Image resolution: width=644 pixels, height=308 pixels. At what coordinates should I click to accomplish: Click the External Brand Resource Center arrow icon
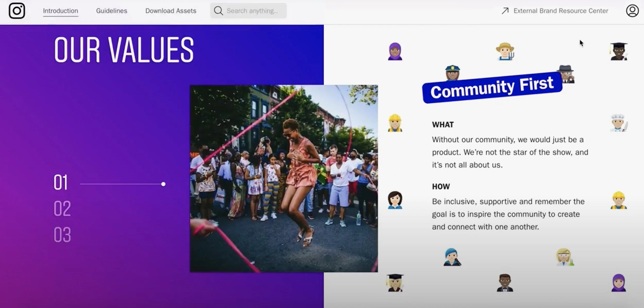[x=505, y=11]
